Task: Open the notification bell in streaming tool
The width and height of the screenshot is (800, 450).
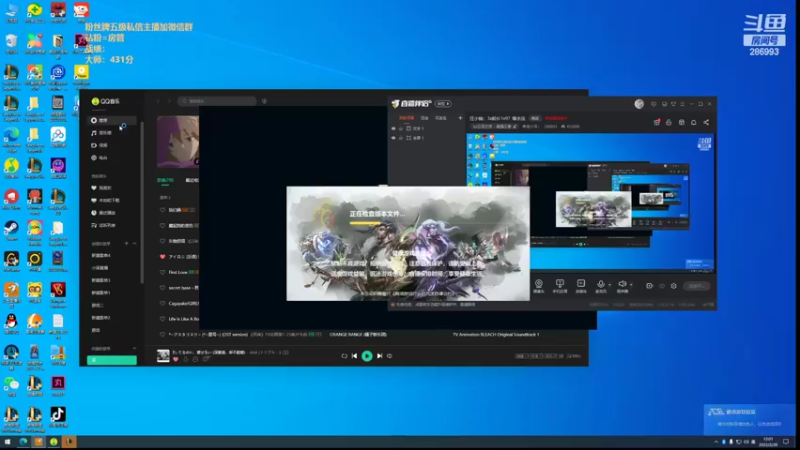Action: [x=694, y=122]
